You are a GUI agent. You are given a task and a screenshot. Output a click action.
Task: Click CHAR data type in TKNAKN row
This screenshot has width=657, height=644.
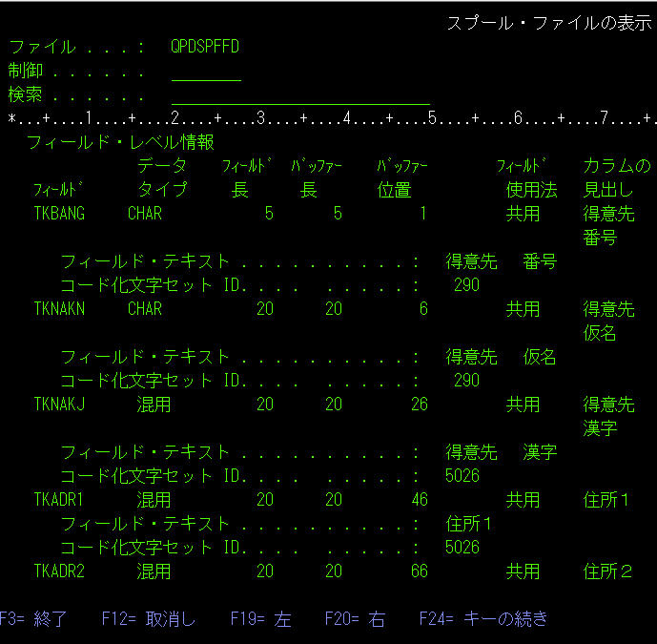click(145, 309)
